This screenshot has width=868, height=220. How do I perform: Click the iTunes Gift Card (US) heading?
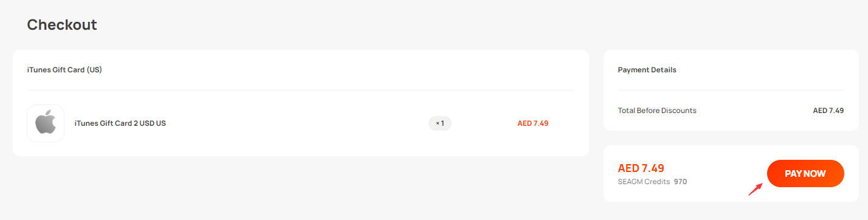click(x=64, y=70)
